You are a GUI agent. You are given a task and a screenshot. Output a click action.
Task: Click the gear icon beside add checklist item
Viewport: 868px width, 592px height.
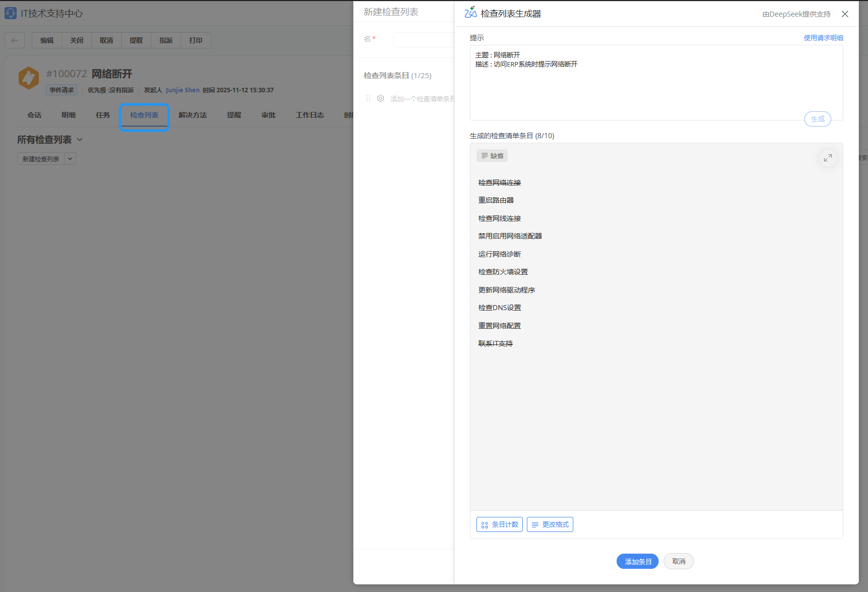[x=381, y=99]
